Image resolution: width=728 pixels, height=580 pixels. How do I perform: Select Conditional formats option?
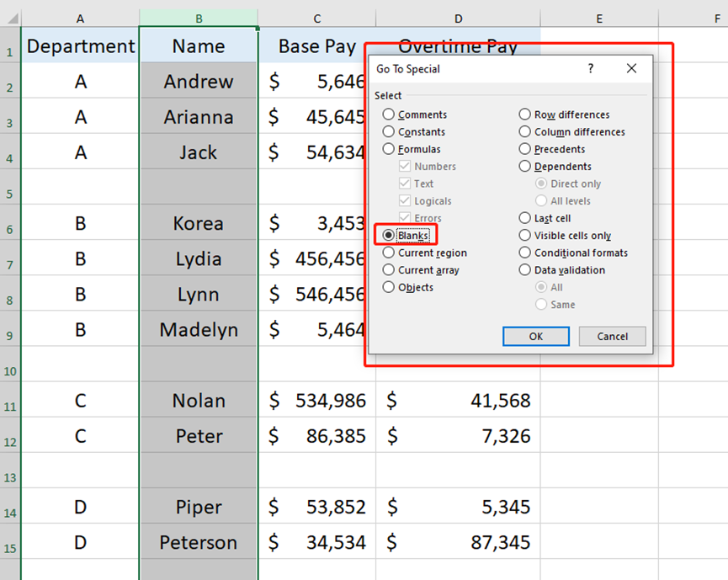[x=524, y=253]
